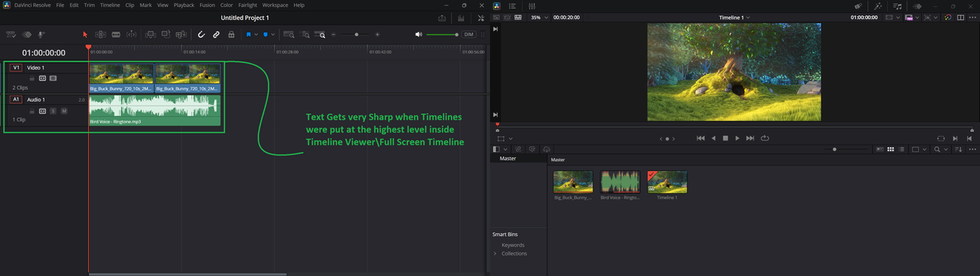Viewport: 980px width, 276px height.
Task: Open the marker color dropdown arrow
Action: point(273,34)
